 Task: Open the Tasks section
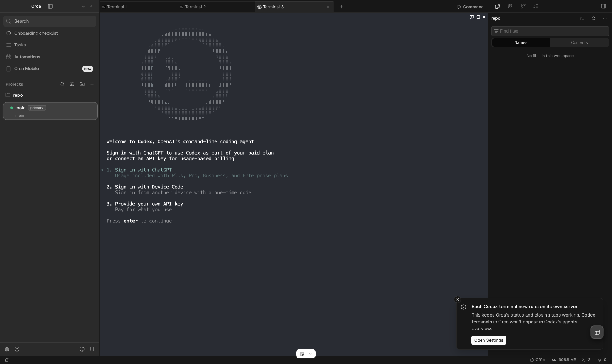50,45
